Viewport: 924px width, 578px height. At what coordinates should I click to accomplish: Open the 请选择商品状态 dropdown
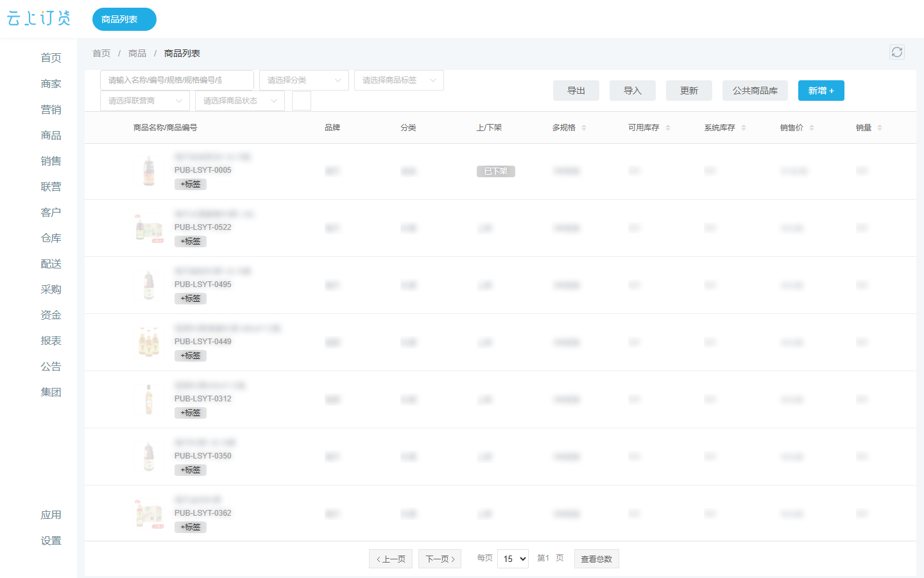tap(240, 101)
